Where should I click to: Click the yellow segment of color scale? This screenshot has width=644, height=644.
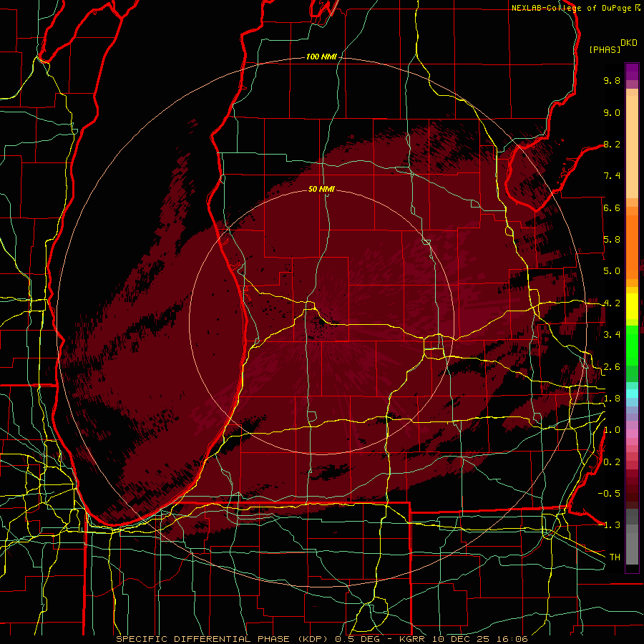(632, 306)
